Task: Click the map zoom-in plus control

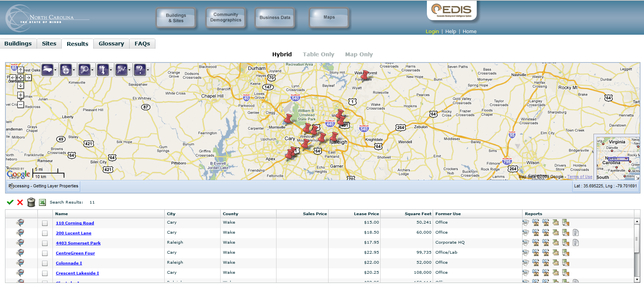Action: (20, 95)
